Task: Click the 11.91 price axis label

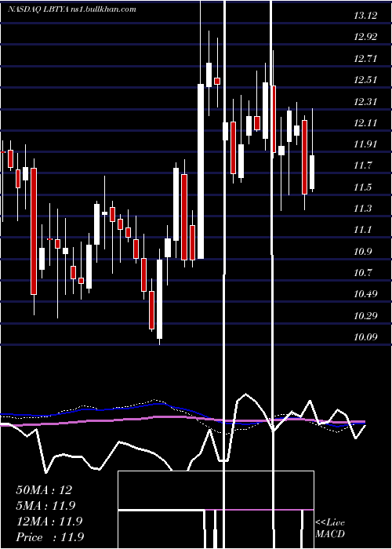Action: point(365,144)
